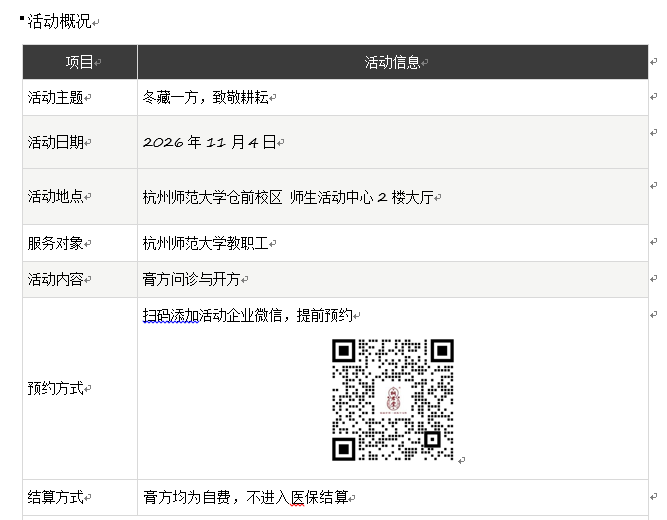Click the 活动概况 heading text
Viewport: 667px width, 520px height.
pos(59,21)
